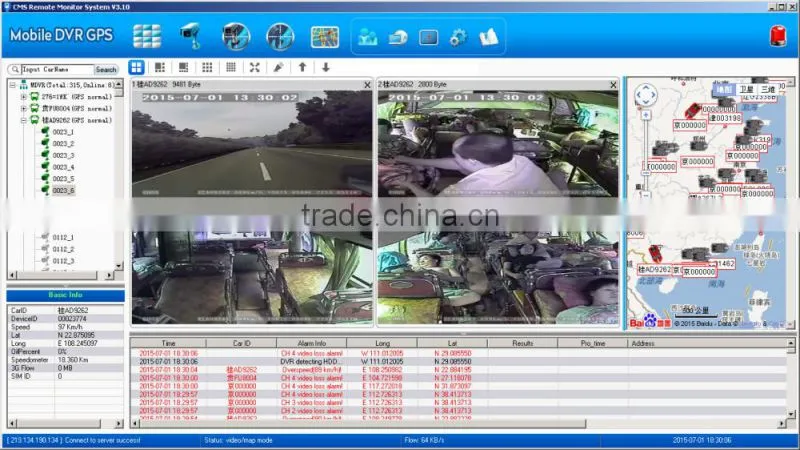800x450 pixels.
Task: Select the four-window layout button
Action: point(136,67)
